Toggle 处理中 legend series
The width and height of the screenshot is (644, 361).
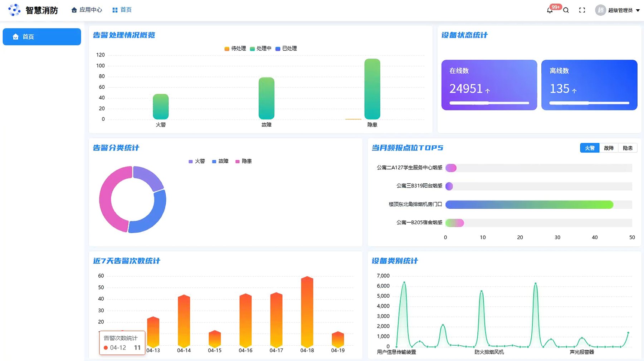point(260,49)
